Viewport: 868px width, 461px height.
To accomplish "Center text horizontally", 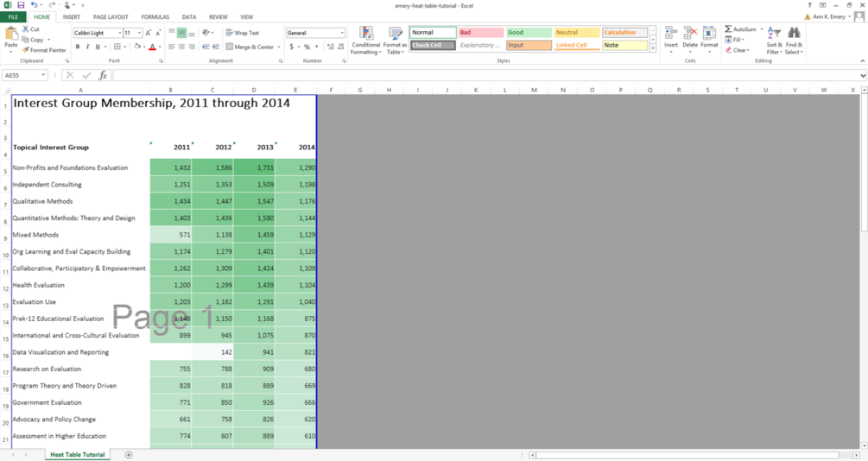I will 181,47.
